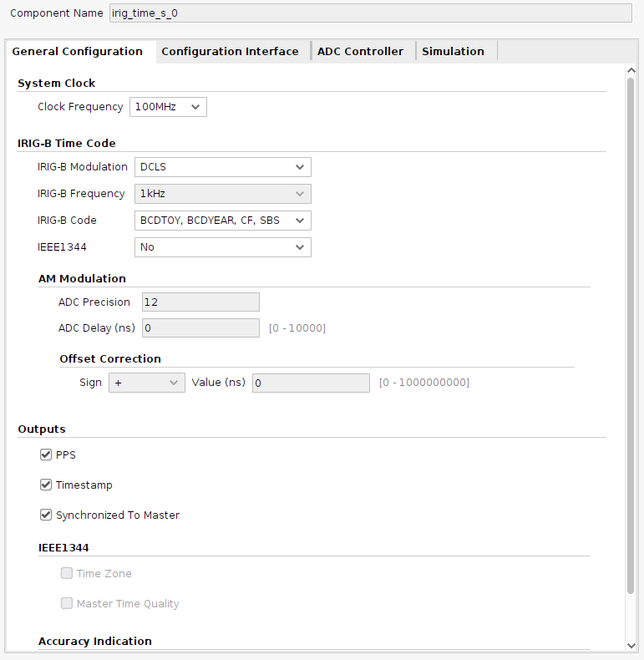Click the Component Name input field
644x660 pixels.
[370, 13]
